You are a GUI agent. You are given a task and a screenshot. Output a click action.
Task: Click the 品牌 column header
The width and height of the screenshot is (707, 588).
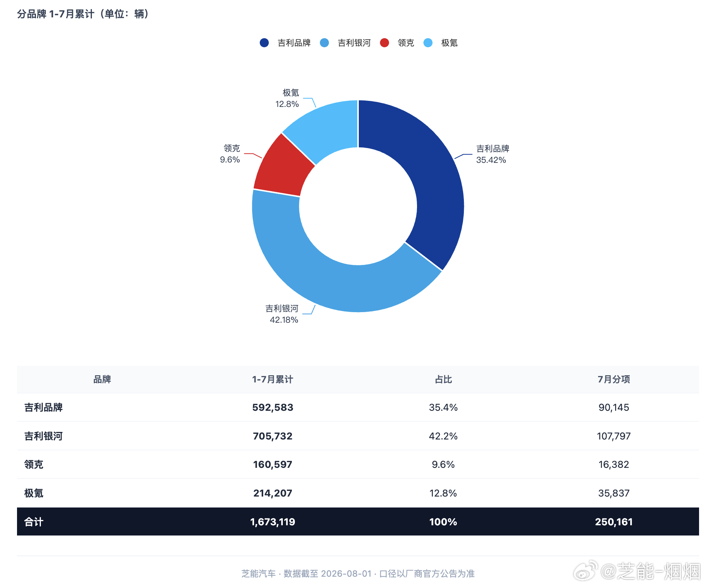tap(102, 379)
